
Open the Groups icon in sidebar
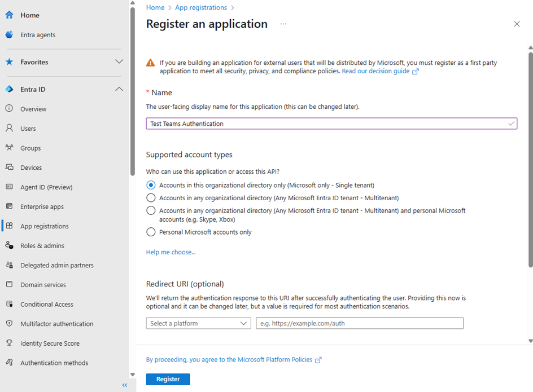(x=9, y=148)
